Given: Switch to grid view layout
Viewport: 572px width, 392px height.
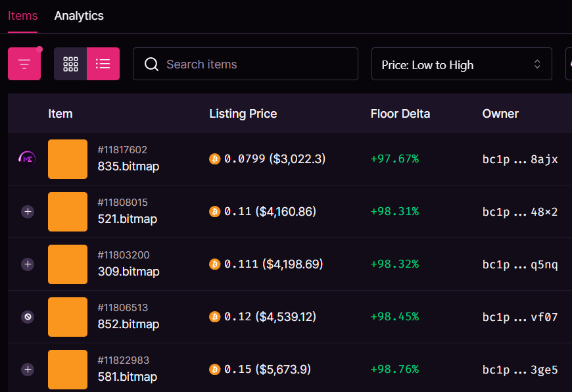Looking at the screenshot, I should (70, 64).
